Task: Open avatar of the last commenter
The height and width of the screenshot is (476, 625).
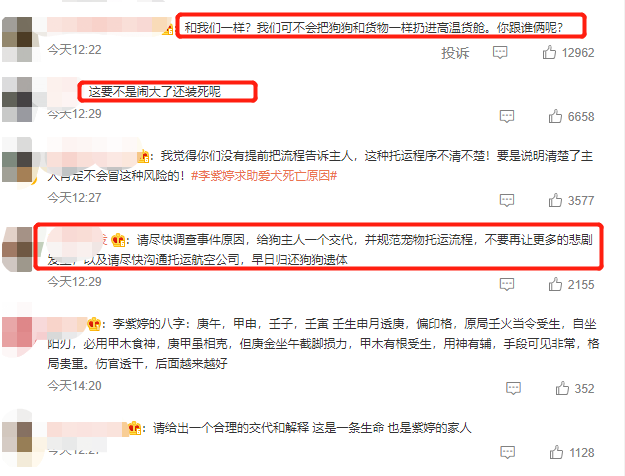Action: tap(17, 437)
